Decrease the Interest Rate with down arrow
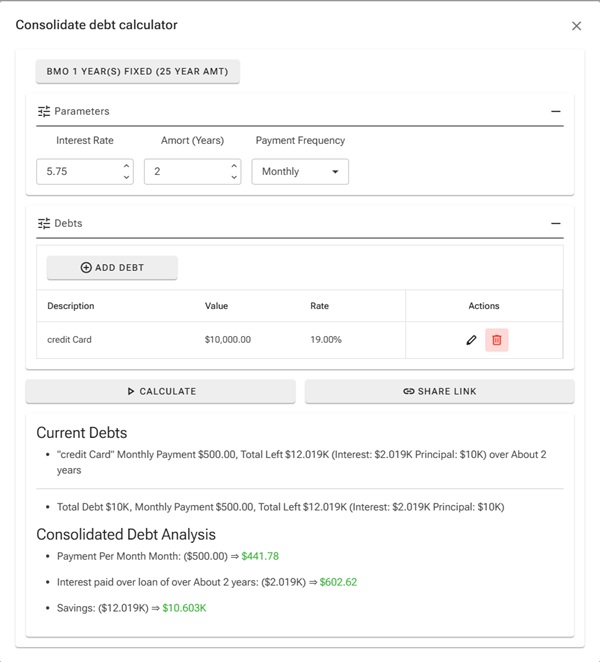 tap(126, 178)
